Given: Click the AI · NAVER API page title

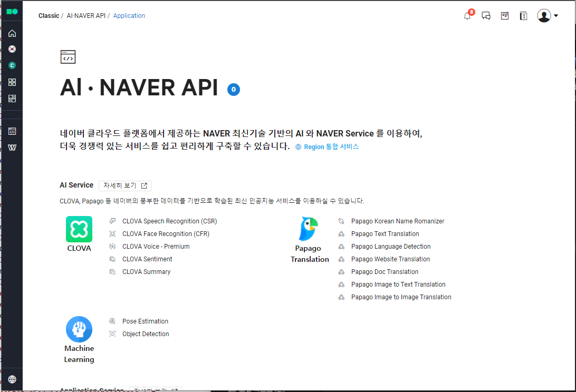Looking at the screenshot, I should tap(139, 87).
